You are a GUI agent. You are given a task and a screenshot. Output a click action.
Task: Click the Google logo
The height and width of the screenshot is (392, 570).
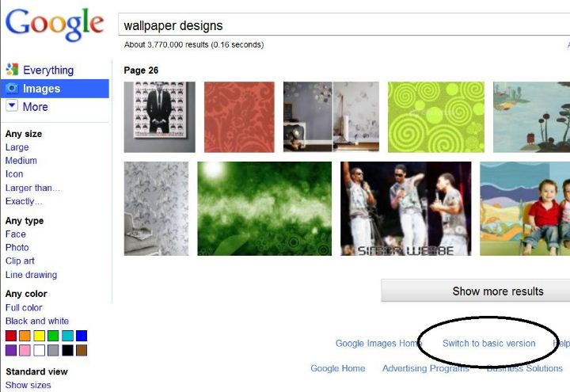[x=55, y=24]
